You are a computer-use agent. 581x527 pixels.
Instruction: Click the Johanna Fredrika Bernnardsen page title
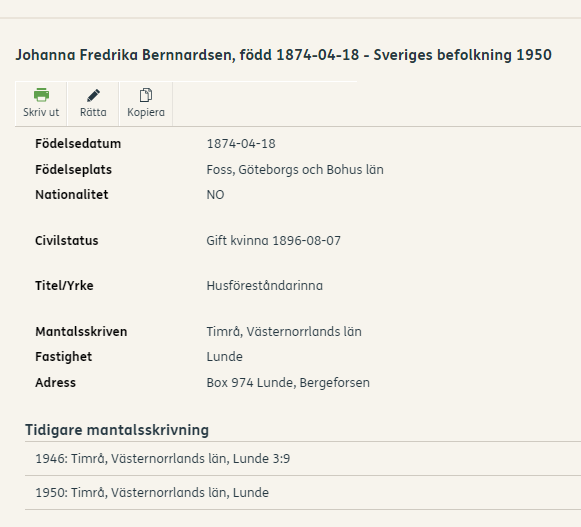(x=283, y=55)
